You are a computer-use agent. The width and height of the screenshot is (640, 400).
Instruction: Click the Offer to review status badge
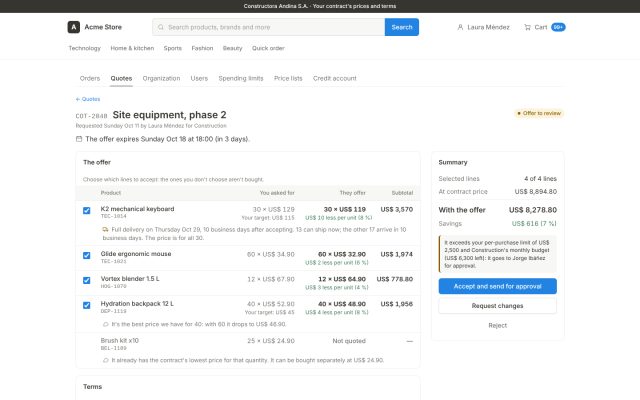539,113
